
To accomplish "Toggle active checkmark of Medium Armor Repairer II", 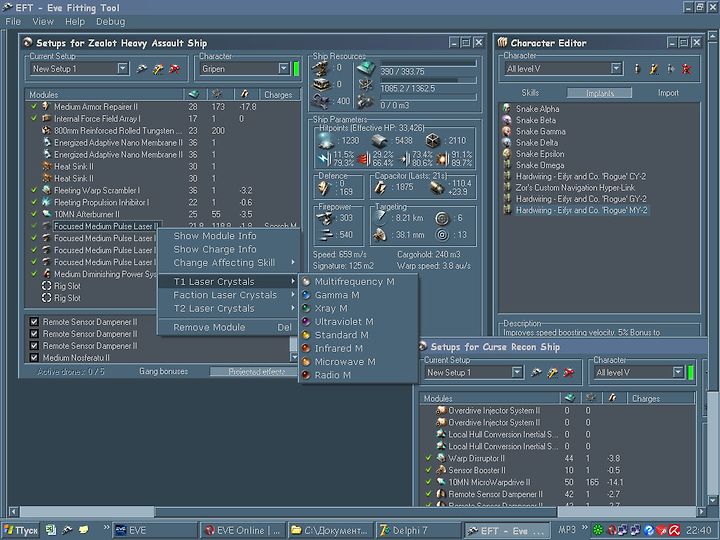I will click(34, 107).
